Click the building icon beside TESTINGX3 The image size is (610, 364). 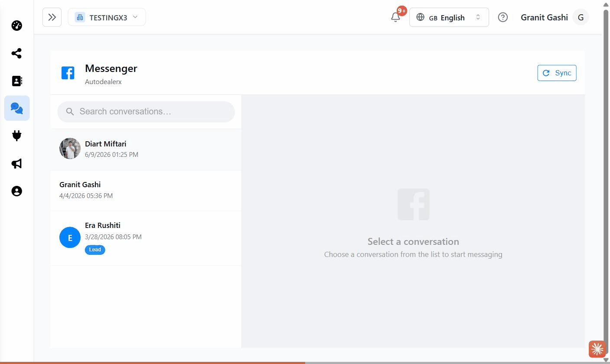point(80,17)
